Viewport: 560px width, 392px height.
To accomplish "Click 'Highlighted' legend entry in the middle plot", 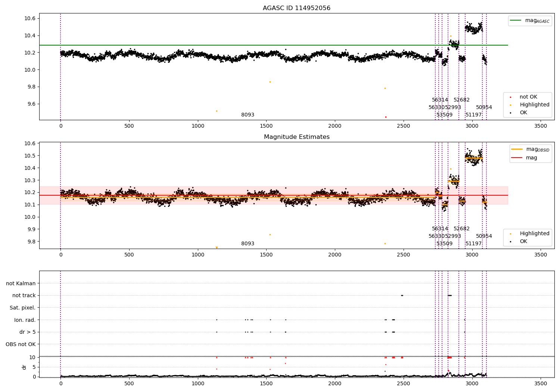I will click(x=535, y=234).
